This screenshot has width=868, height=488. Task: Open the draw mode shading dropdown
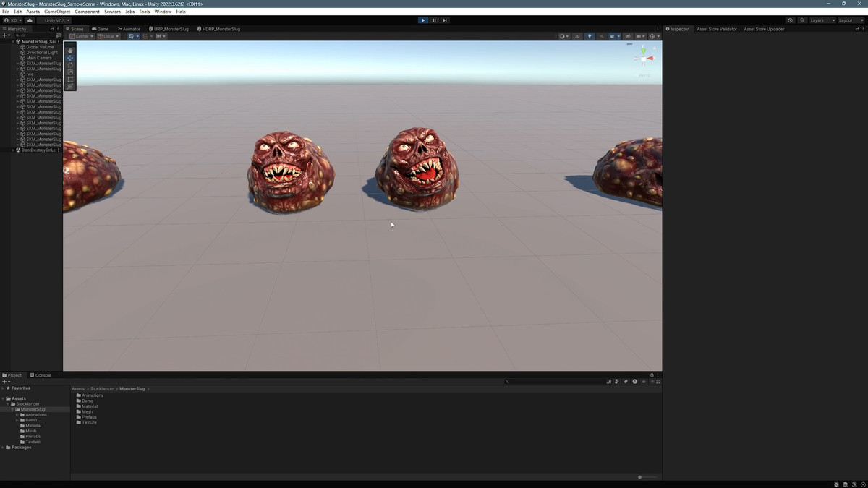click(563, 36)
